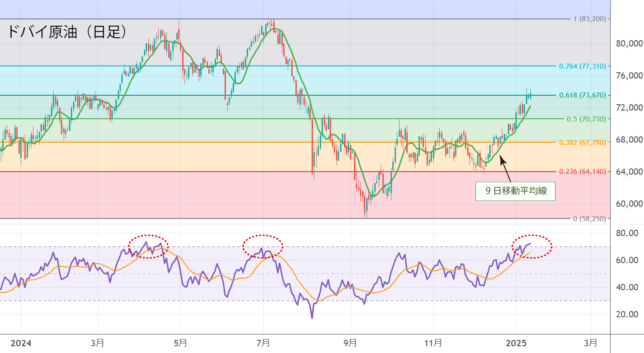This screenshot has width=644, height=353.
Task: Select the rightmost red dashed RSI ellipse
Action: pos(532,246)
